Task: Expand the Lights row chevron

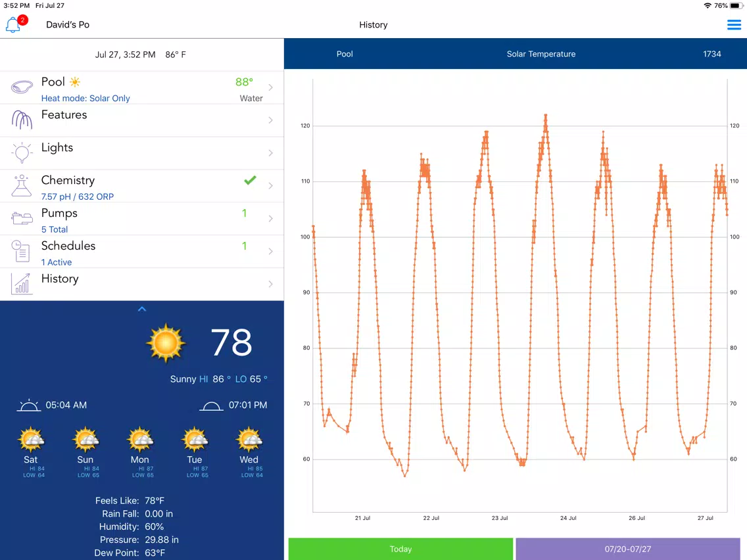Action: click(271, 153)
